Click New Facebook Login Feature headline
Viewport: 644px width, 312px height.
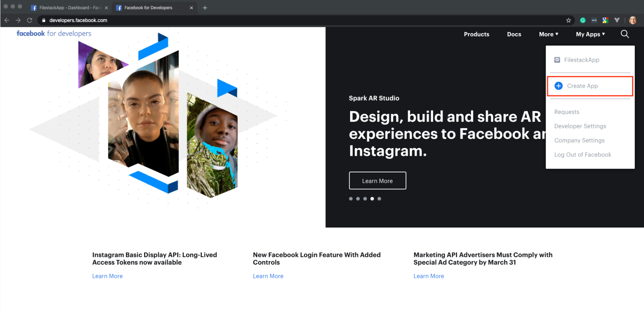point(317,259)
